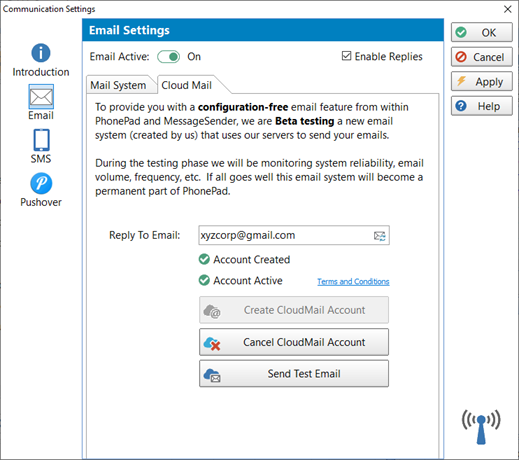Open the Terms and Conditions link
519x460 pixels.
point(353,282)
